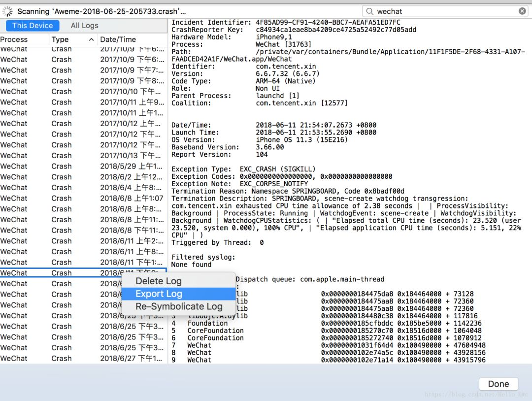Click the Launch Time value
532x401 pixels.
(x=316, y=133)
